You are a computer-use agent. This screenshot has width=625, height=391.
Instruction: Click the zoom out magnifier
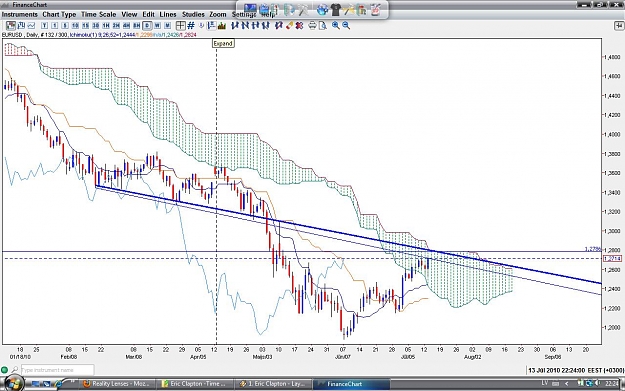tap(346, 26)
